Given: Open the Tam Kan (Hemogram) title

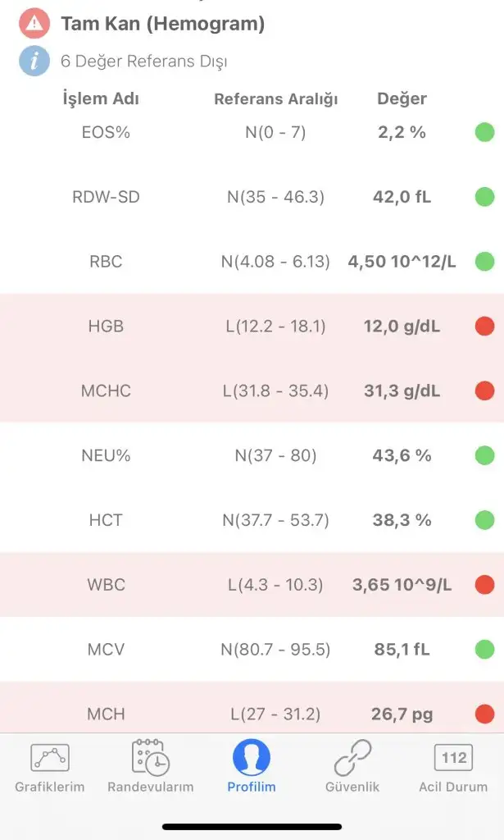Looking at the screenshot, I should click(x=162, y=24).
